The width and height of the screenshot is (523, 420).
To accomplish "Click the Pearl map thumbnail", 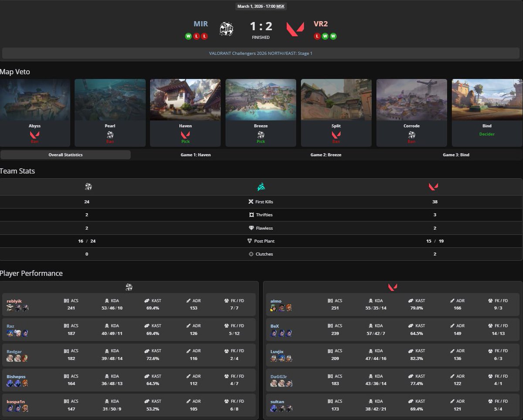I will tap(110, 99).
